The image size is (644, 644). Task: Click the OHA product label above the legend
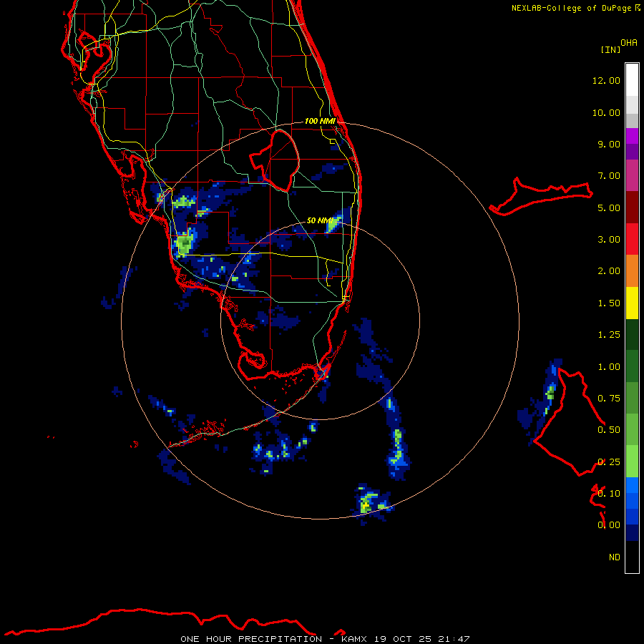629,42
